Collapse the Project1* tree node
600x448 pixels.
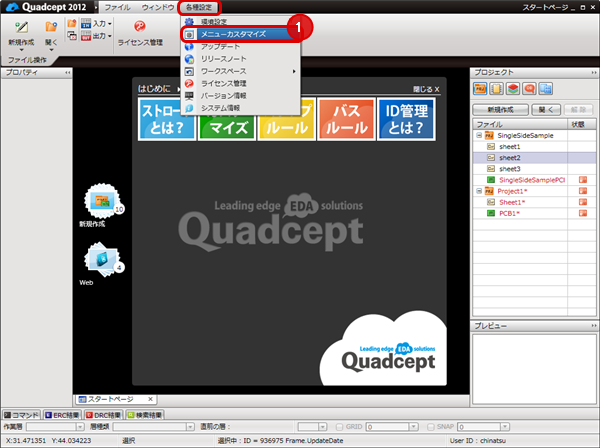coord(479,191)
